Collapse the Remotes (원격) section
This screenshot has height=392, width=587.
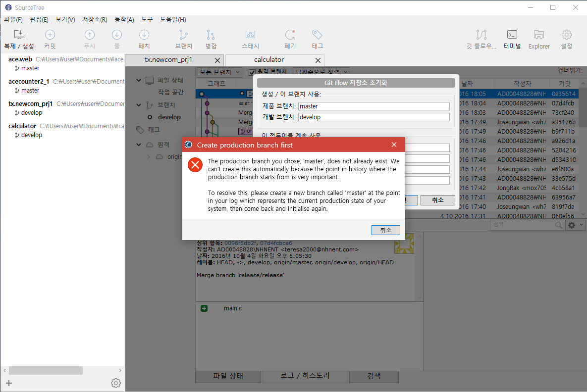[139, 145]
